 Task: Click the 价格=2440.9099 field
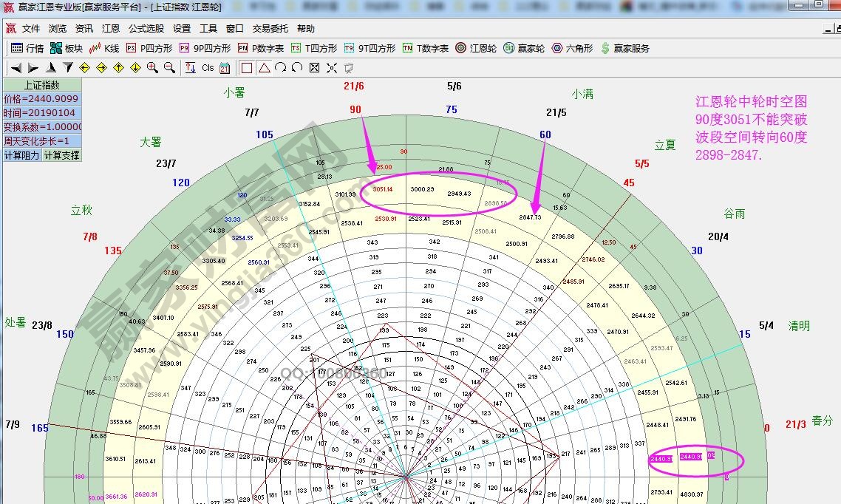click(x=41, y=99)
